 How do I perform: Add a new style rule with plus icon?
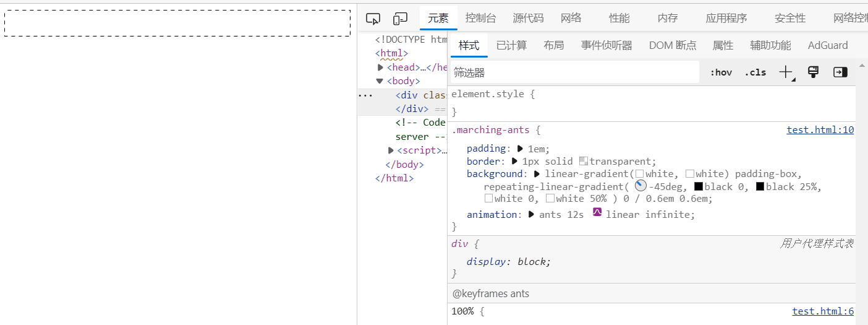pos(786,72)
